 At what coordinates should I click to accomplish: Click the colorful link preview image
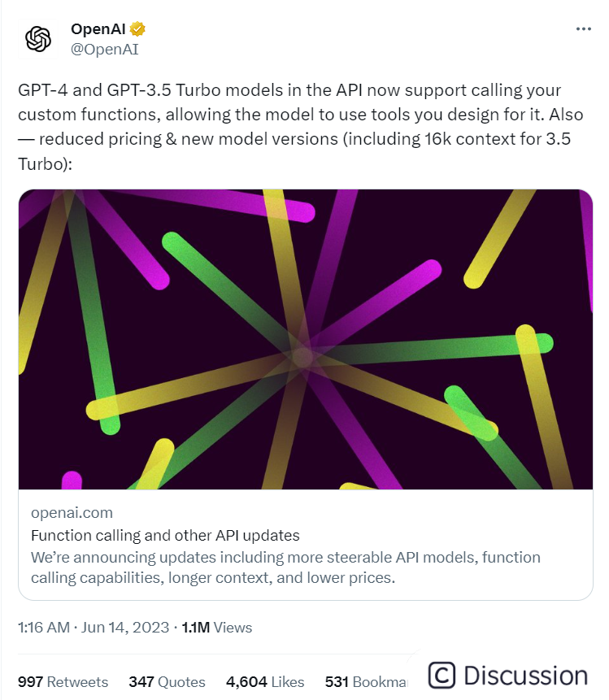(306, 339)
